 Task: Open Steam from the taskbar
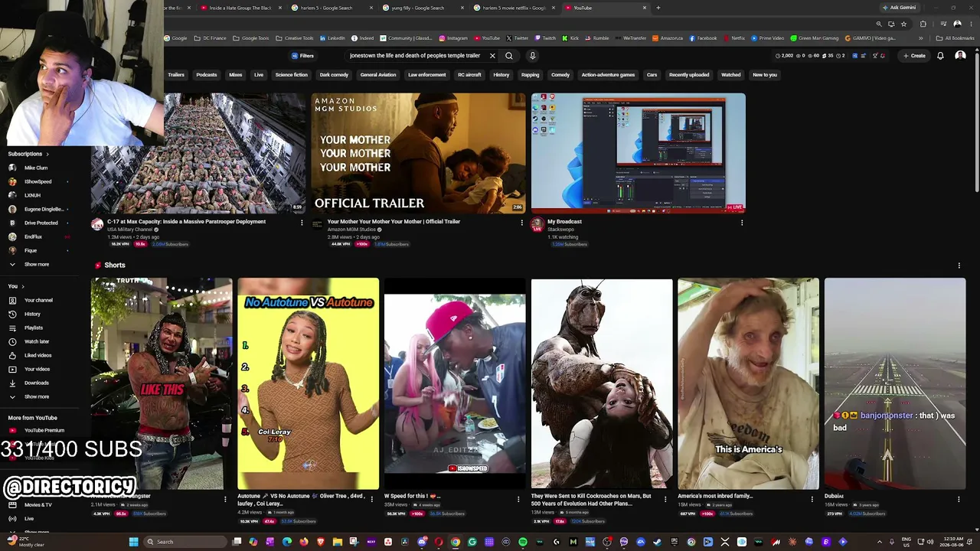[658, 542]
